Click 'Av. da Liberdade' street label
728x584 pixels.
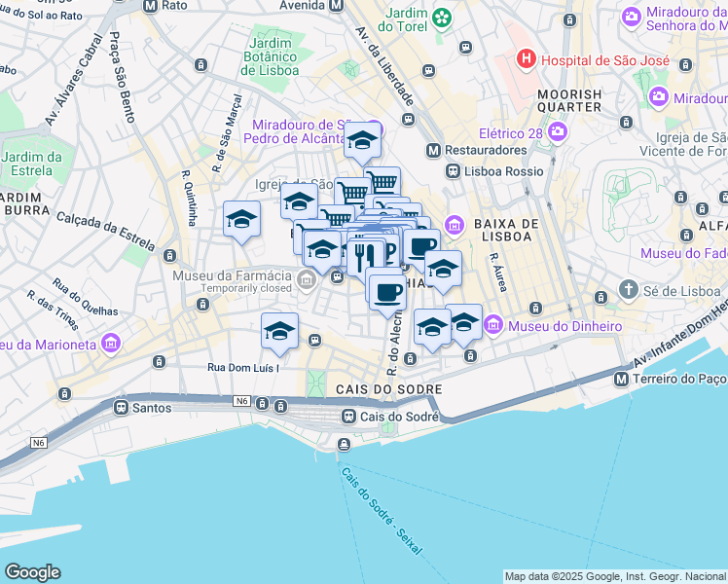point(384,66)
